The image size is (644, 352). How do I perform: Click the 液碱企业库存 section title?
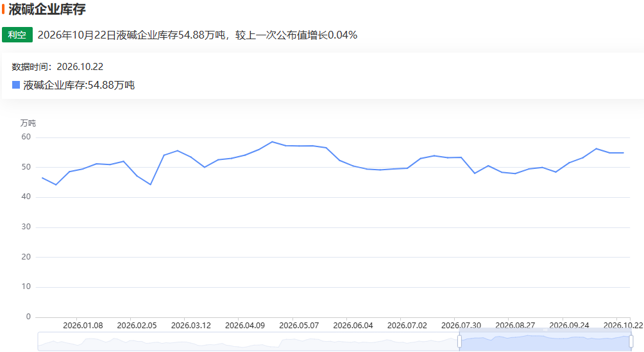[x=47, y=9]
